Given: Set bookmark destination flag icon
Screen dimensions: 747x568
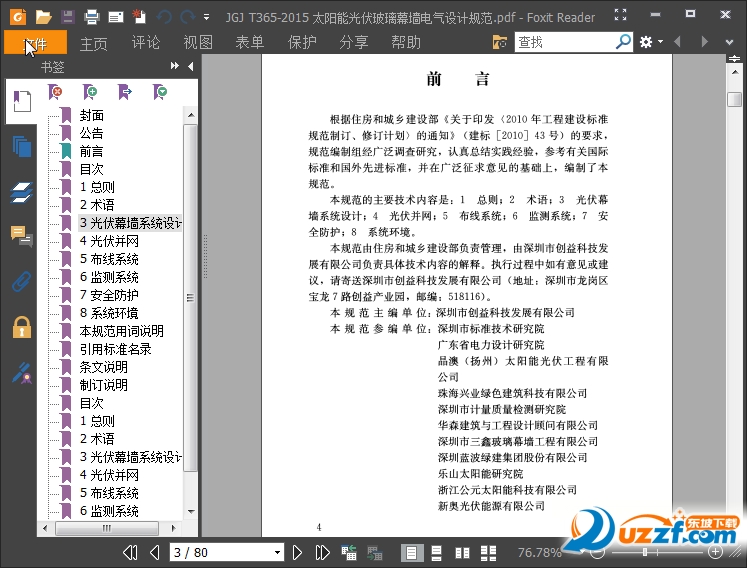Looking at the screenshot, I should (125, 91).
